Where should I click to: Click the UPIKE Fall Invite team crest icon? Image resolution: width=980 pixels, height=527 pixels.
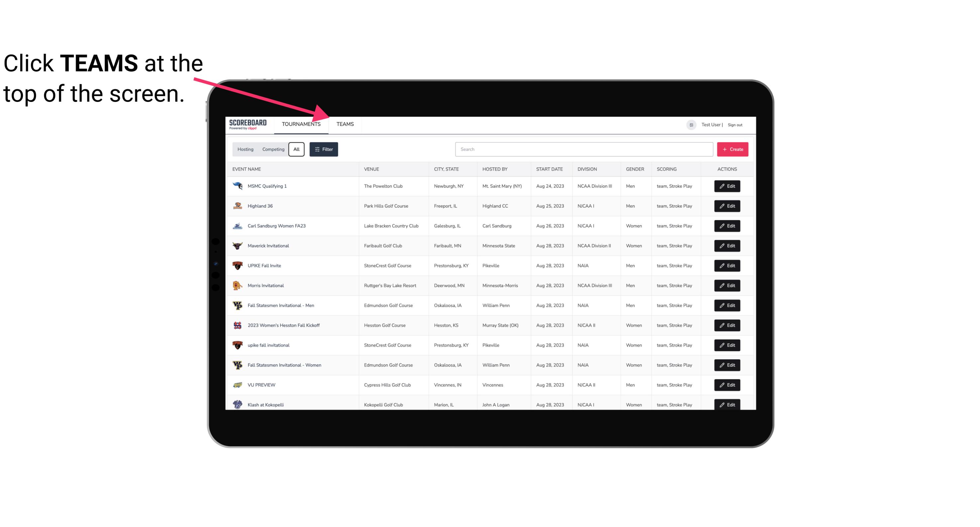point(237,265)
